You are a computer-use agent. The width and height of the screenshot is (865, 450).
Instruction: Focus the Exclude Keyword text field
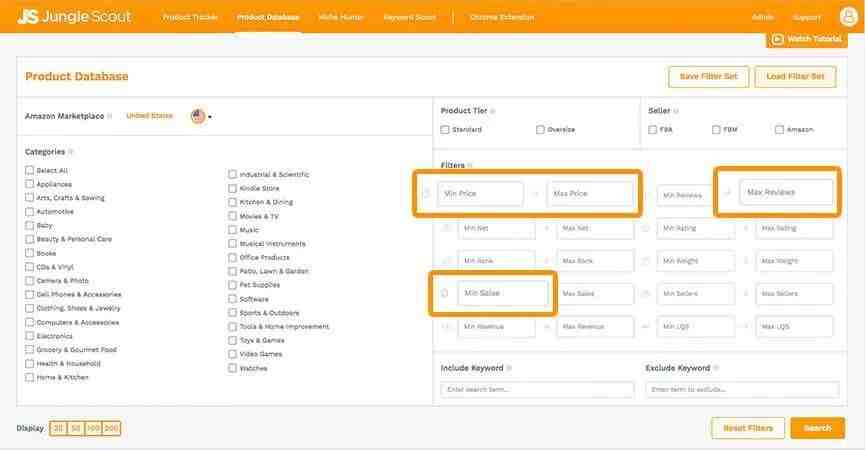coord(742,388)
